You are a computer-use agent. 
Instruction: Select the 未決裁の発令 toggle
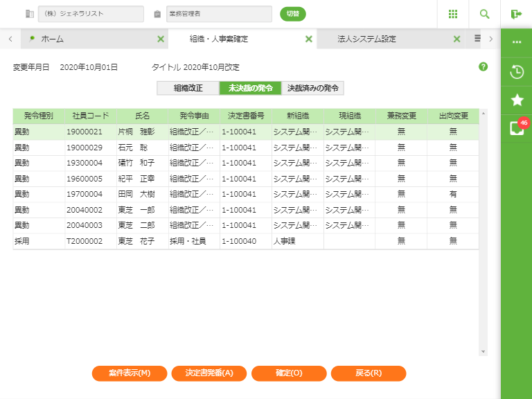(250, 88)
